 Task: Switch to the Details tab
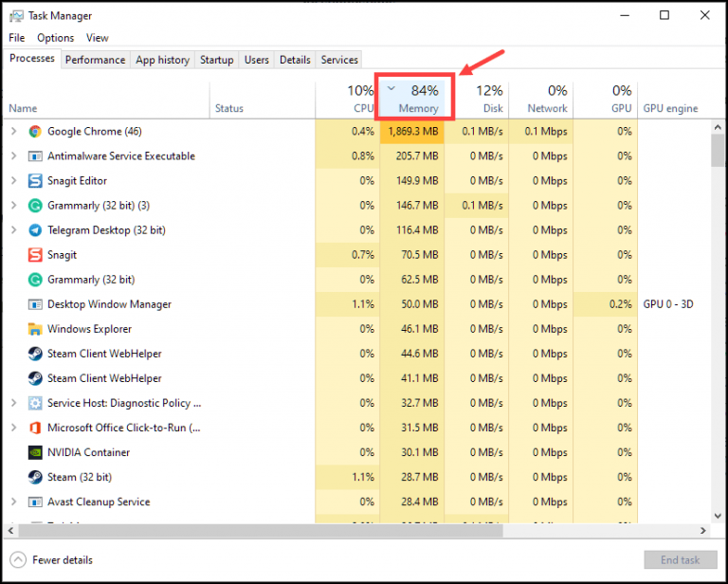pyautogui.click(x=295, y=60)
